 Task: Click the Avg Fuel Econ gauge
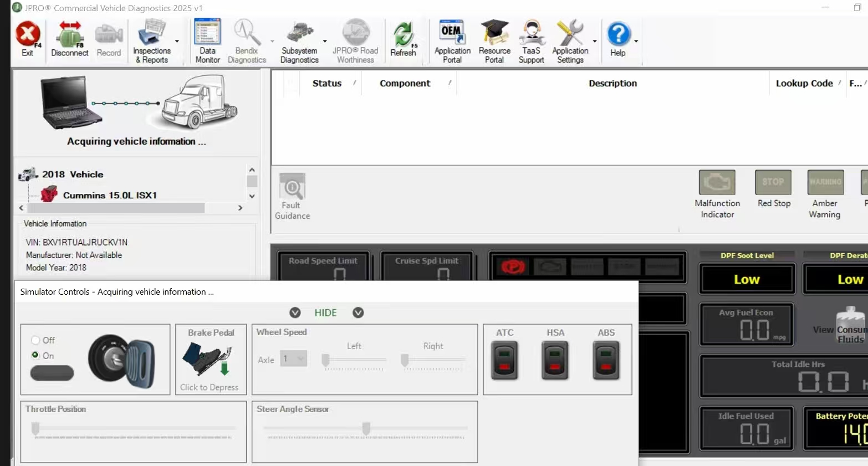tap(746, 324)
